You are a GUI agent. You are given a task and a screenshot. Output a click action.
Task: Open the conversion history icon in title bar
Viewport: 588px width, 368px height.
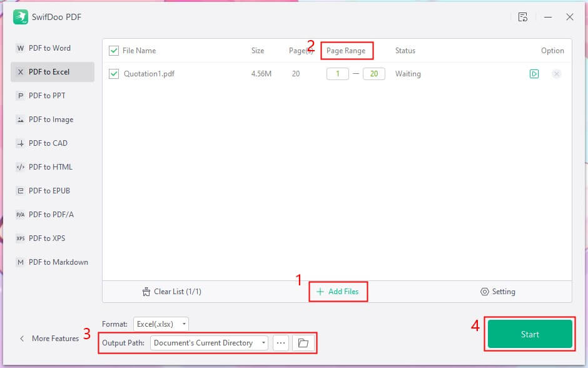coord(523,17)
